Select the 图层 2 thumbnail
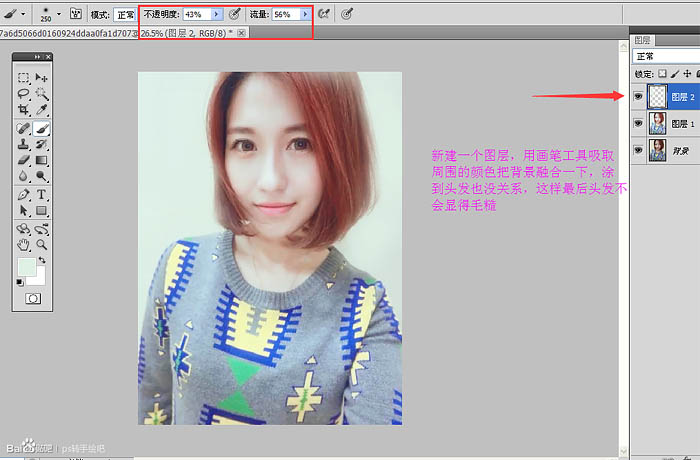 point(658,96)
